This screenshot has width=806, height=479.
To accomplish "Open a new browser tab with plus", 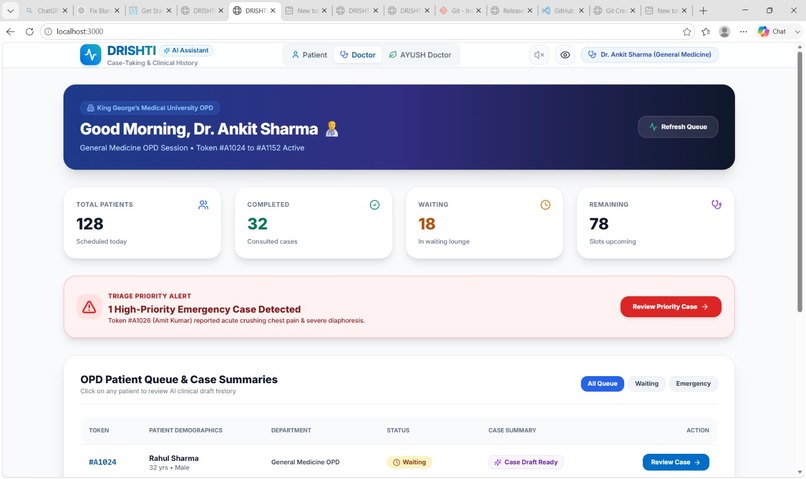I will (703, 10).
